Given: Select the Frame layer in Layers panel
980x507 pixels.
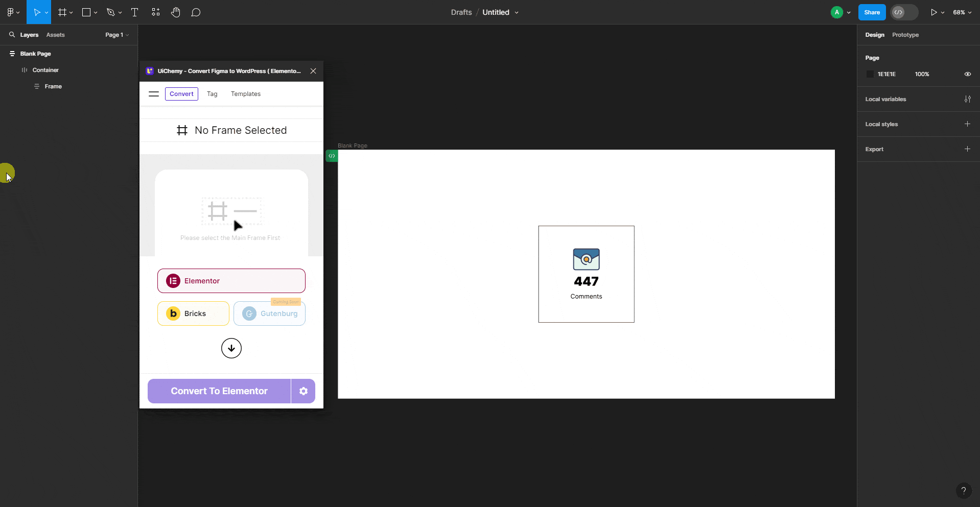Looking at the screenshot, I should 54,86.
